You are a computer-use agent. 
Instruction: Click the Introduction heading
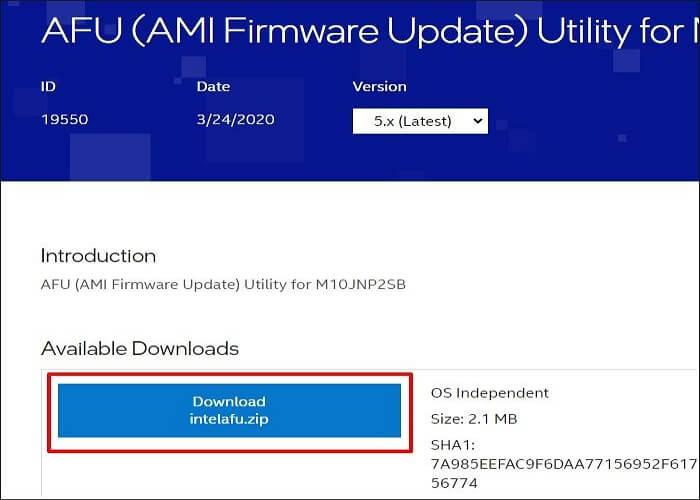(x=98, y=256)
